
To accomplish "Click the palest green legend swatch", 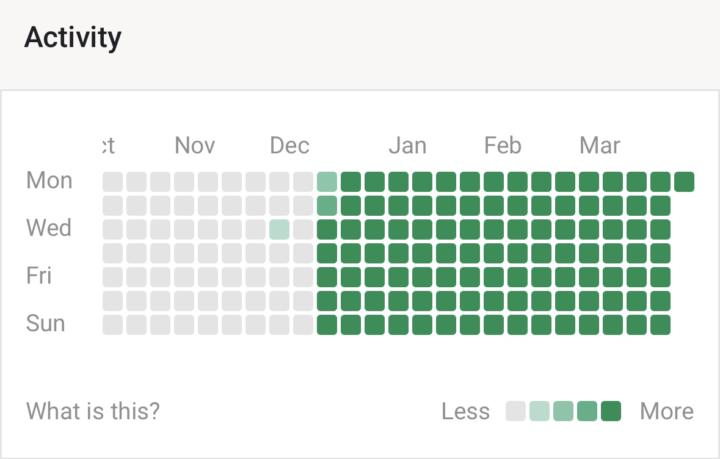I will tap(540, 411).
